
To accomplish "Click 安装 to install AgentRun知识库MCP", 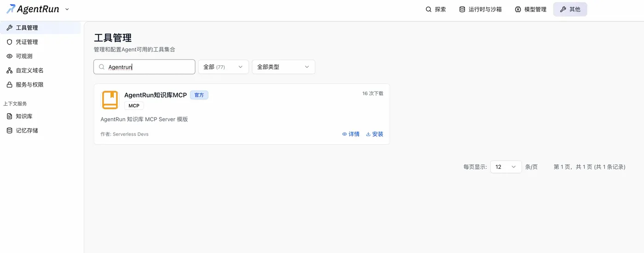I will pyautogui.click(x=374, y=134).
